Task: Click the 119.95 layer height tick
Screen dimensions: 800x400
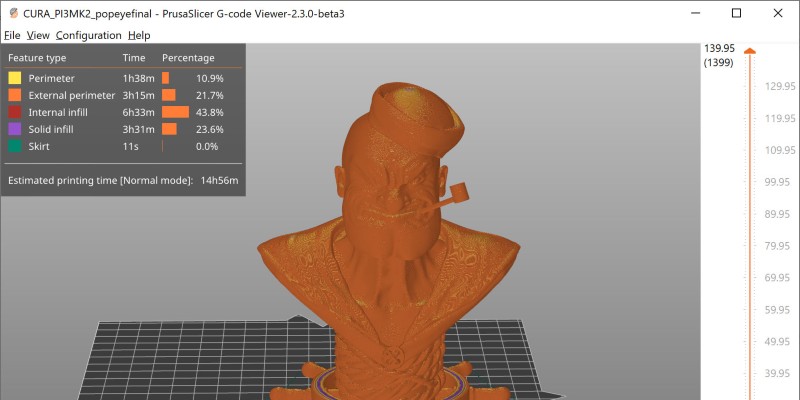Action: pos(780,118)
